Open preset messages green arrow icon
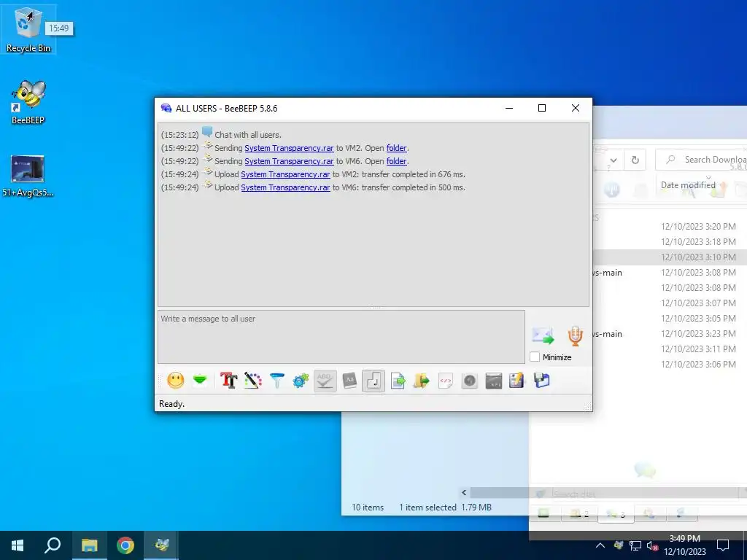The width and height of the screenshot is (747, 560). click(200, 380)
